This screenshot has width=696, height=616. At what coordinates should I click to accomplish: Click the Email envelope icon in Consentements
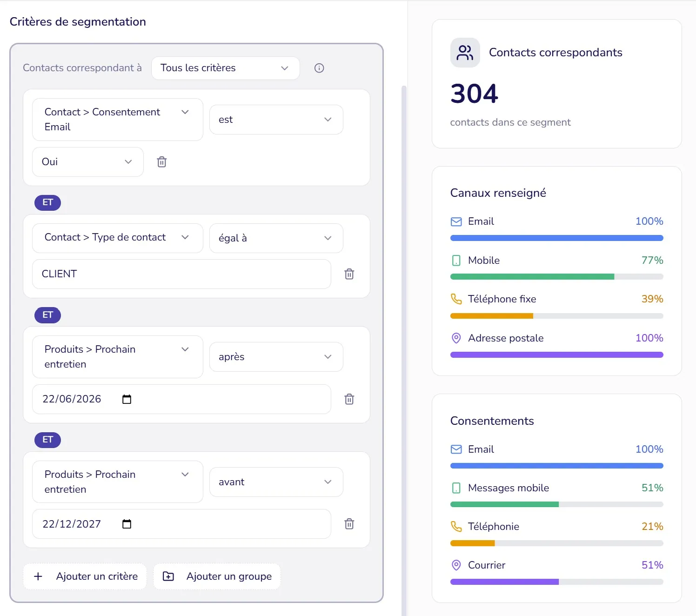click(456, 449)
